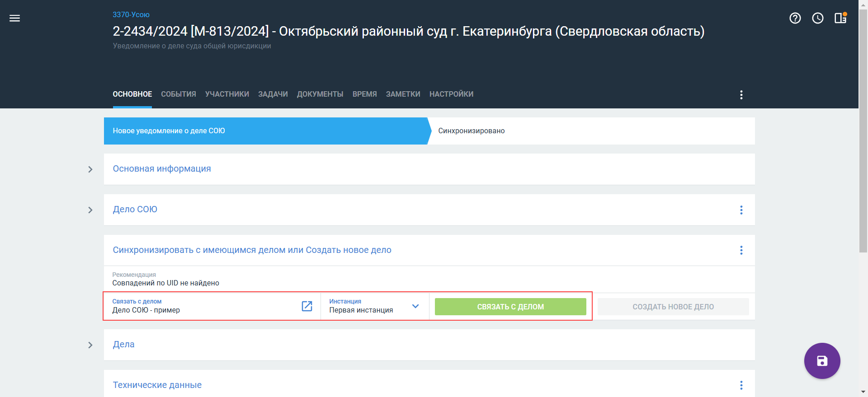This screenshot has height=397, width=868.
Task: Expand the Основная информация section chevron
Action: [90, 169]
